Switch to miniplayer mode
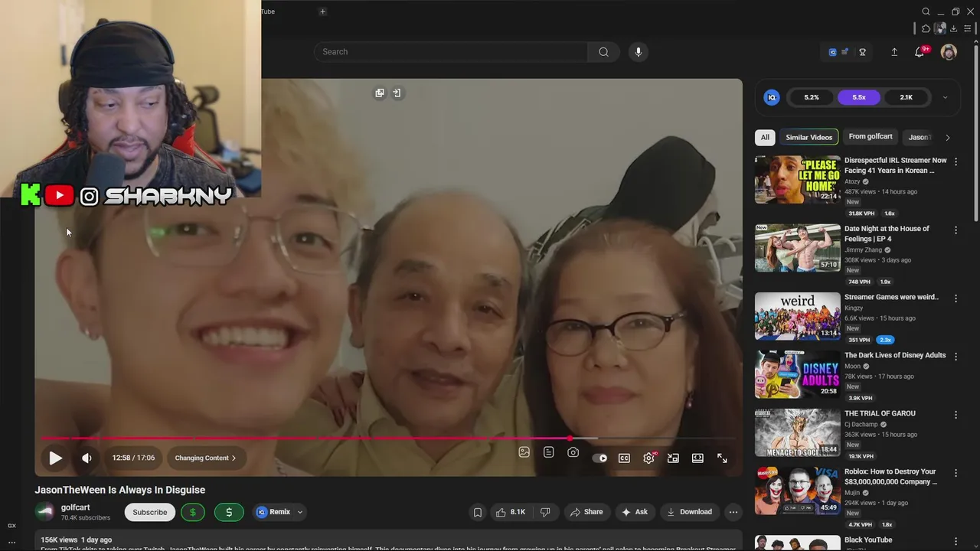The image size is (980, 551). 673,458
